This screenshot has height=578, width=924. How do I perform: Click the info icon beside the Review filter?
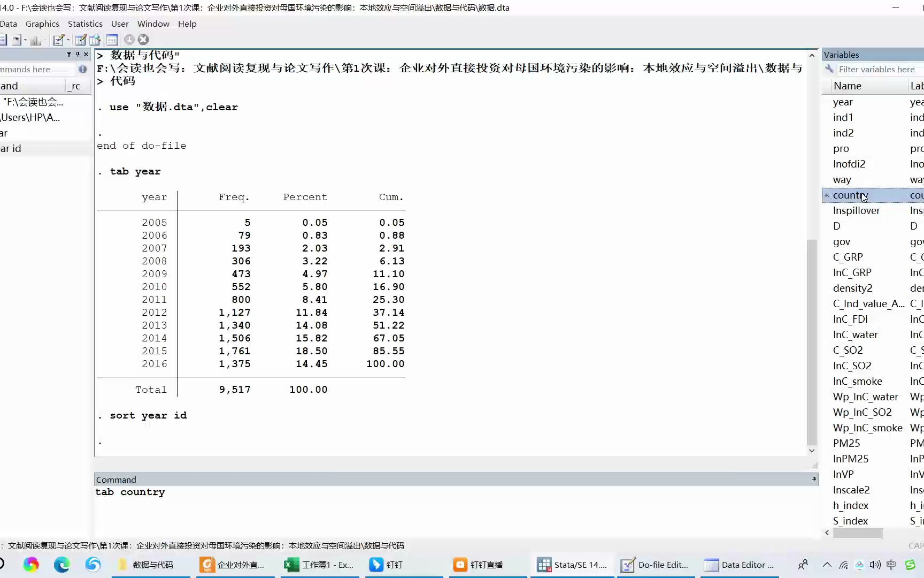point(82,69)
